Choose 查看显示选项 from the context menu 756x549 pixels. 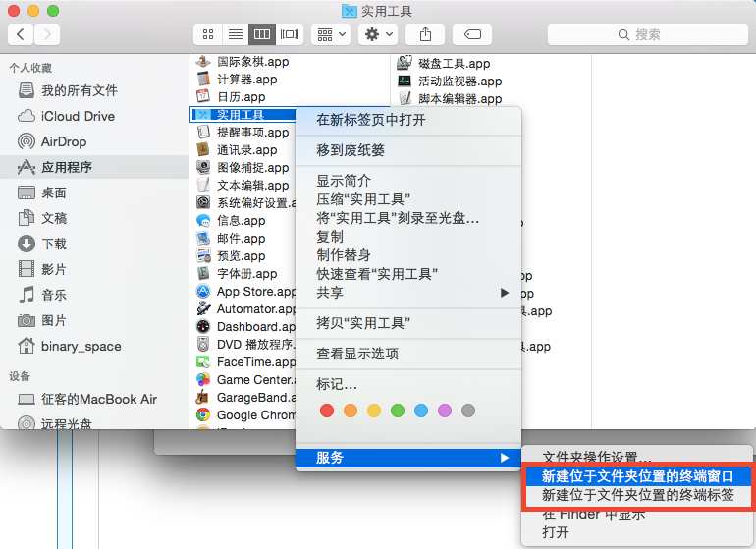[x=408, y=355]
